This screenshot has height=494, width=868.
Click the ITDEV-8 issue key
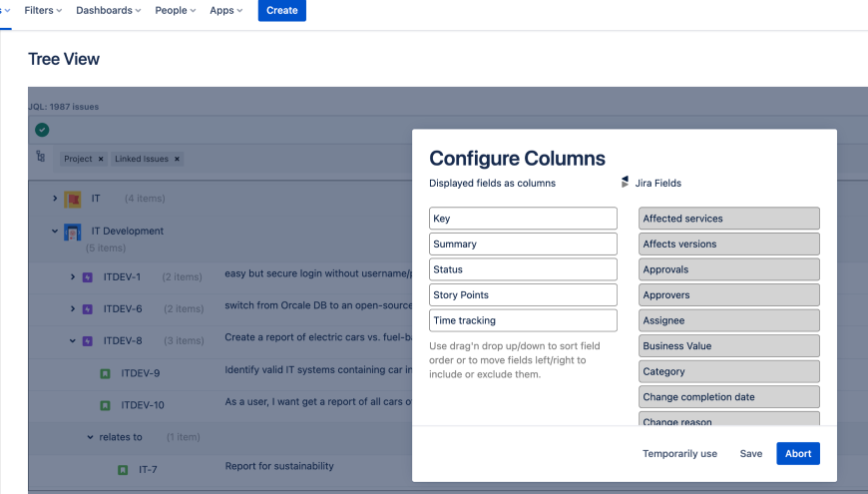point(123,340)
